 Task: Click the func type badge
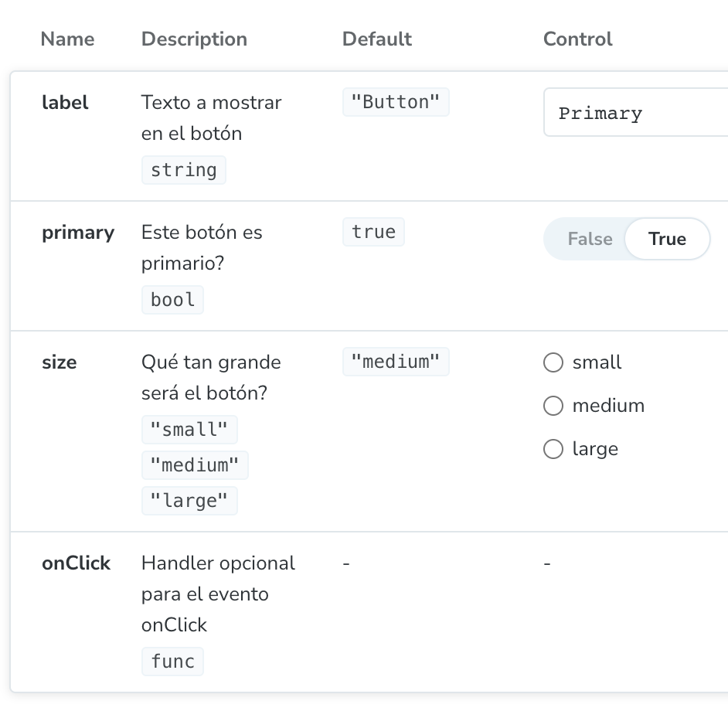172,661
